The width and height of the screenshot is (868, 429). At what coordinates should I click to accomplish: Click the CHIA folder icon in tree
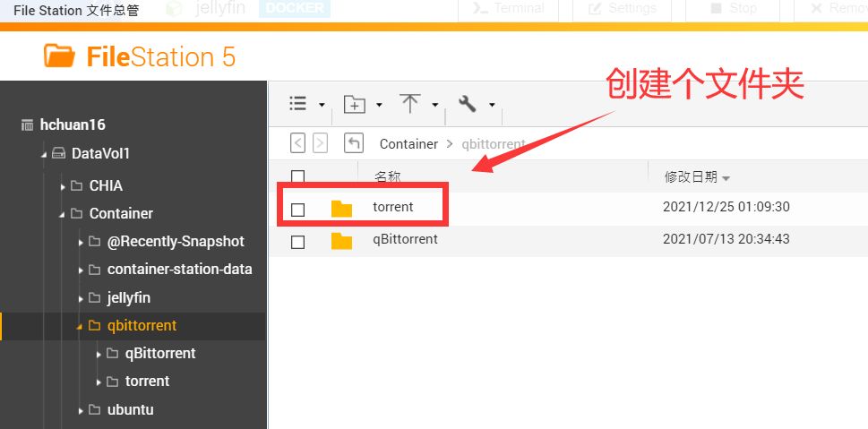tap(77, 186)
